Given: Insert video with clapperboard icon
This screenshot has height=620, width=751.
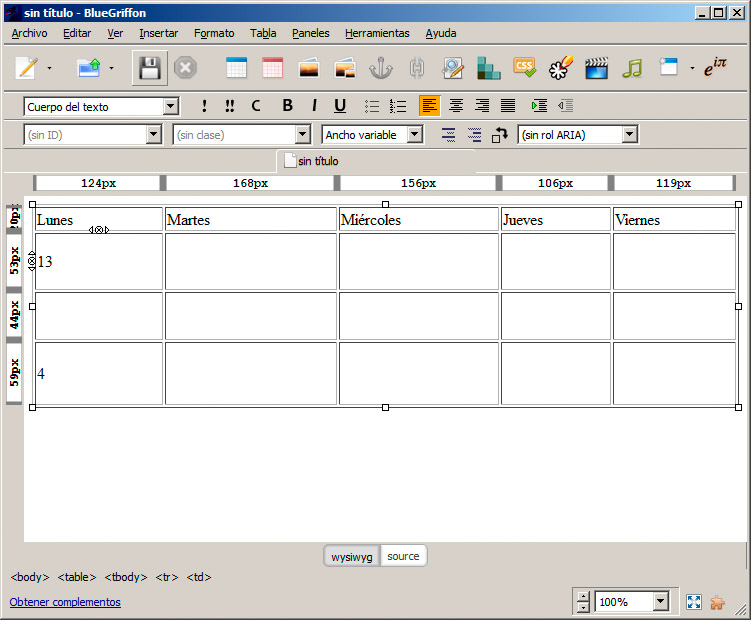Looking at the screenshot, I should tap(596, 68).
